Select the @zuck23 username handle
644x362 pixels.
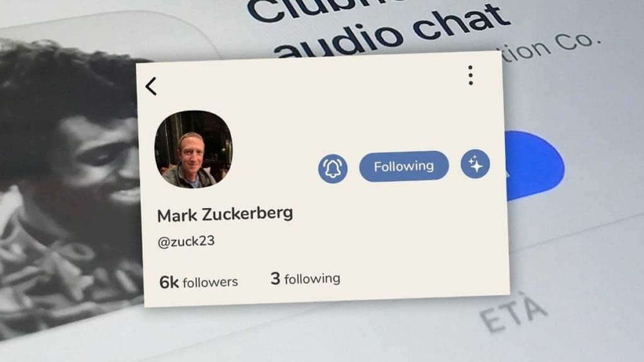tap(186, 241)
